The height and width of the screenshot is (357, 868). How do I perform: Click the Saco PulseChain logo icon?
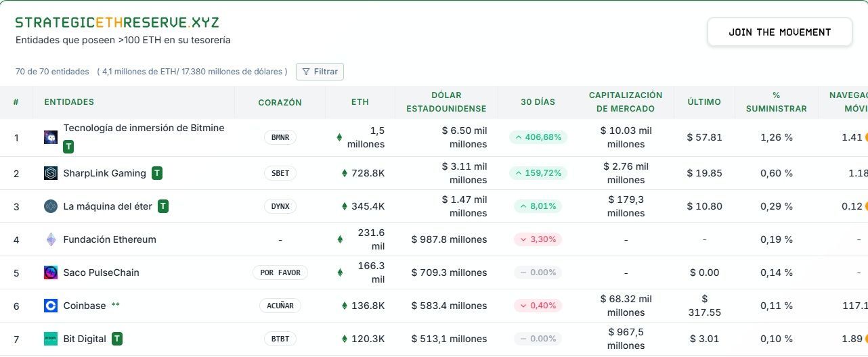tap(51, 272)
